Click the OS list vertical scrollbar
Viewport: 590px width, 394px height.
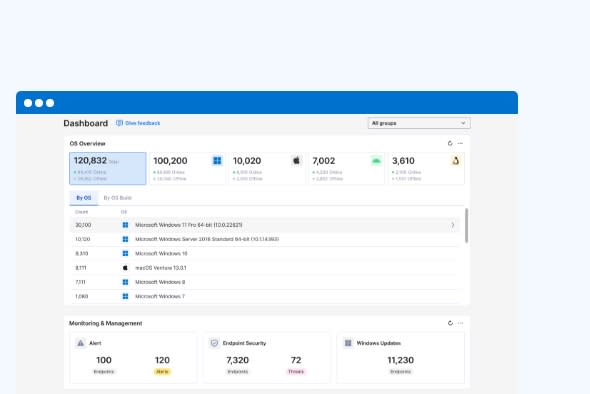[467, 226]
